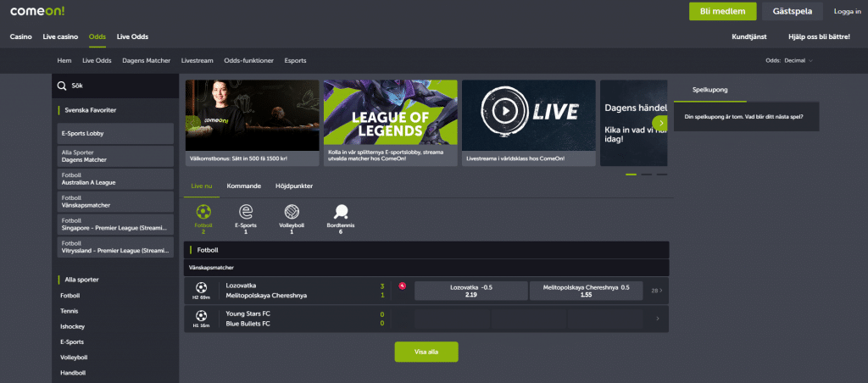Bet on Lozovatka -0.5 at 2.19
Image resolution: width=868 pixels, height=383 pixels.
[x=471, y=291]
